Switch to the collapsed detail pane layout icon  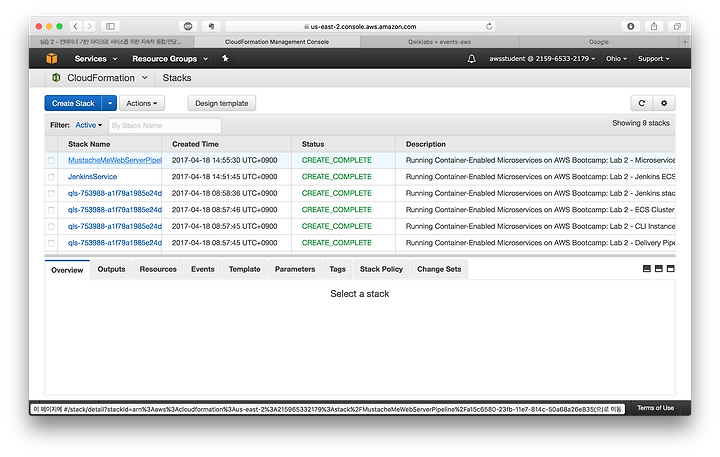pos(647,269)
